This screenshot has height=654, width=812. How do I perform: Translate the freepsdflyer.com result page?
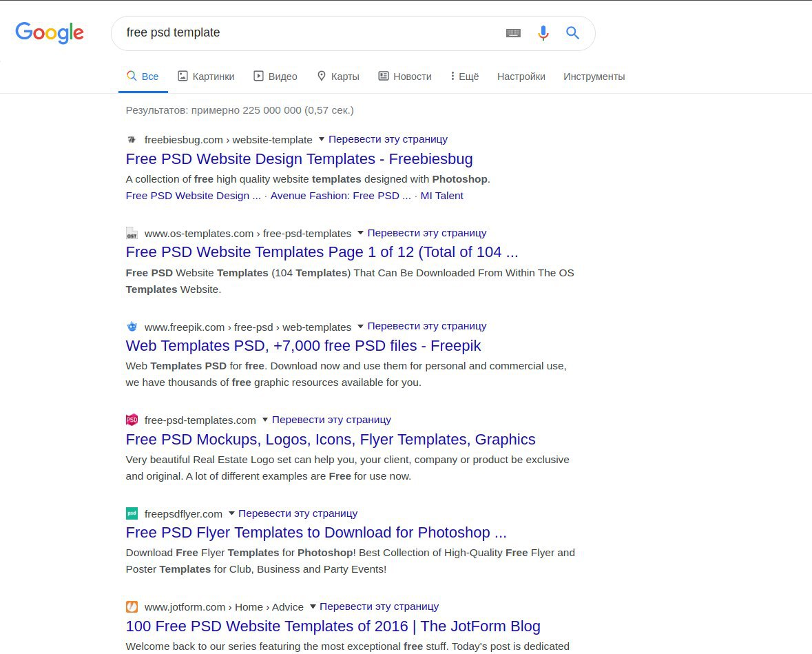(298, 513)
